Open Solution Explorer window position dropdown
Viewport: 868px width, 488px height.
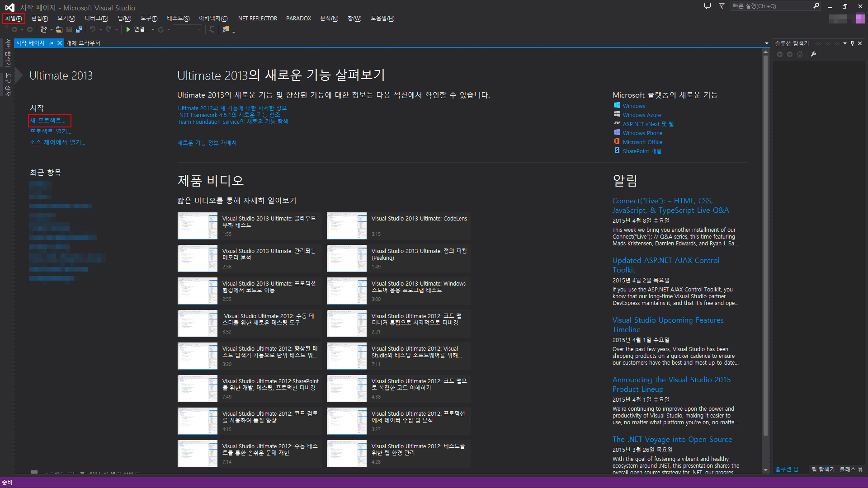point(844,43)
